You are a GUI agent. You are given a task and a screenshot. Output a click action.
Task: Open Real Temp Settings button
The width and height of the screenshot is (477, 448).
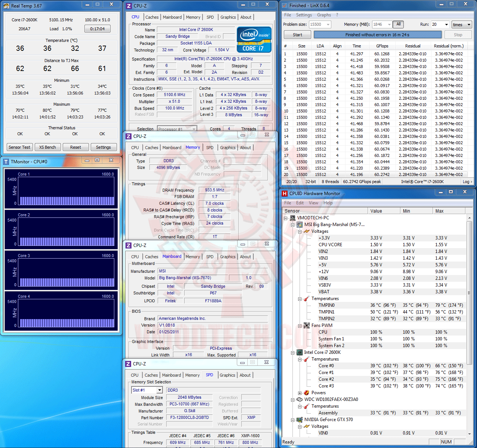(x=103, y=147)
